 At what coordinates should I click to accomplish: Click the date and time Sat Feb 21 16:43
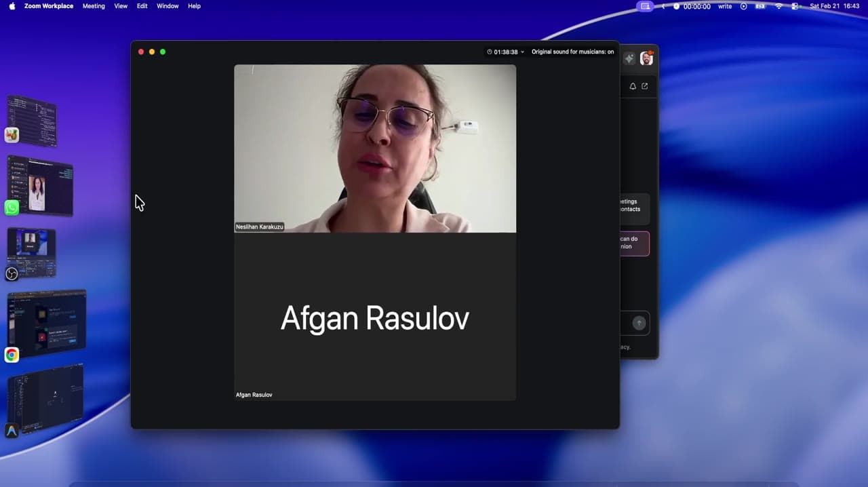click(835, 6)
